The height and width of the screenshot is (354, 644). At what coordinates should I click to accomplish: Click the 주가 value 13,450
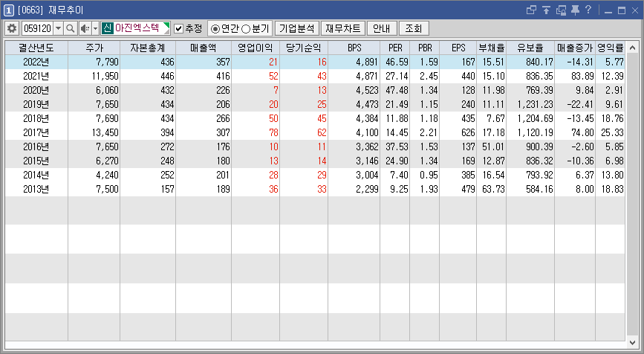105,132
